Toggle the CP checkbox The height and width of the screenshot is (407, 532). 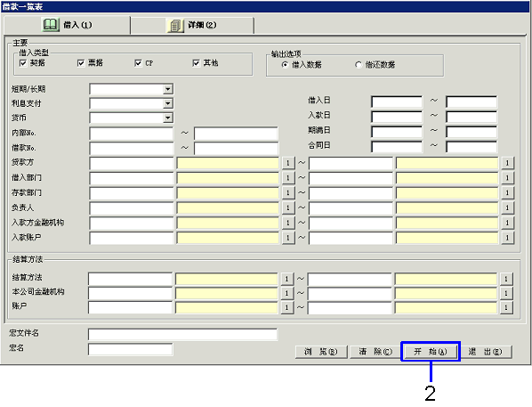coord(138,63)
